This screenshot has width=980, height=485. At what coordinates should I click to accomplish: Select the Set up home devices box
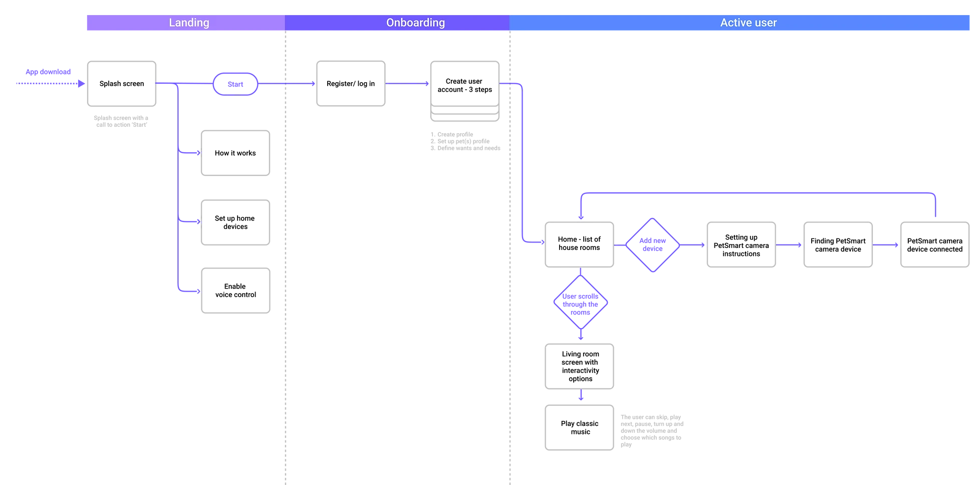tap(235, 222)
